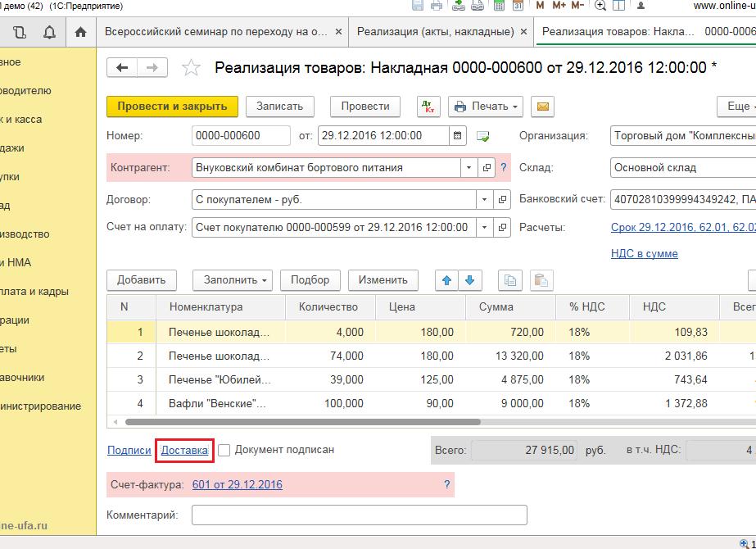Open the Заполнить dropdown menu

[x=233, y=280]
